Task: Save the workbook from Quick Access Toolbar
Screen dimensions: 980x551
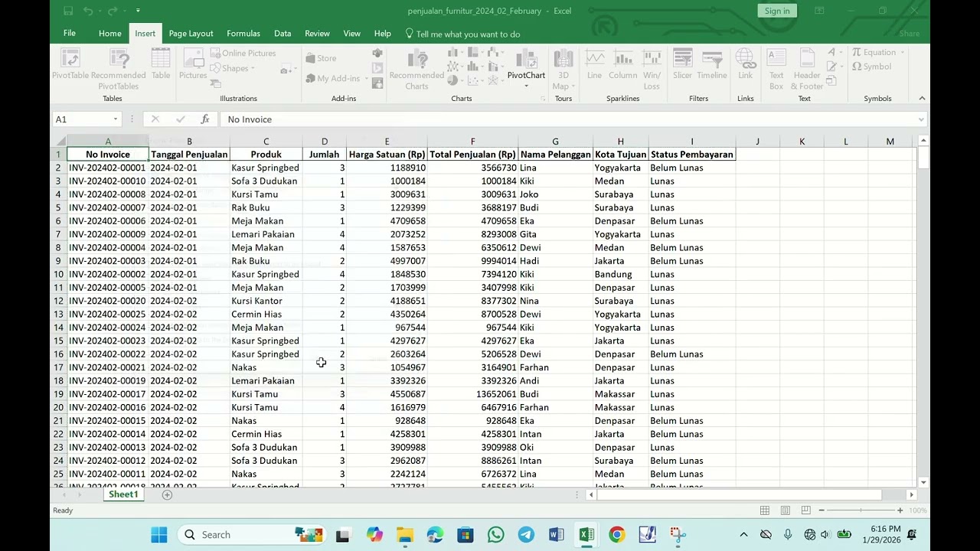Action: coord(68,11)
